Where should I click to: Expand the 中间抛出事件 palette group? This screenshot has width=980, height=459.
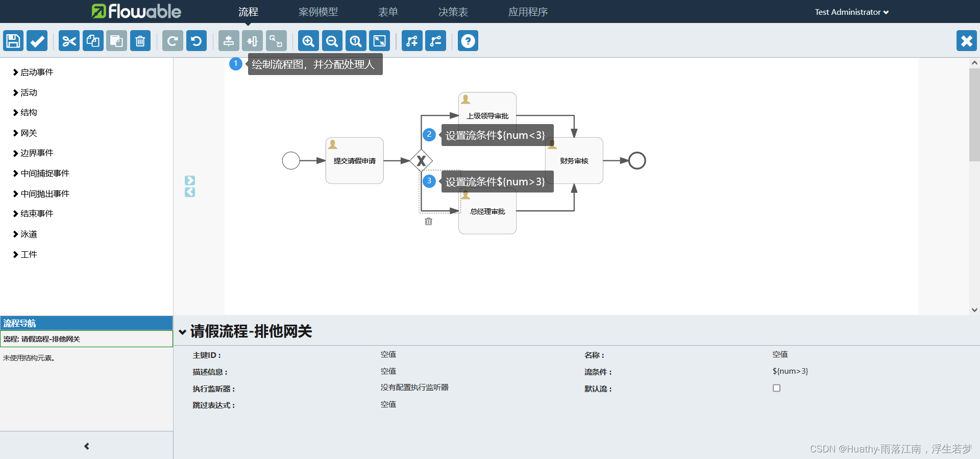(41, 194)
